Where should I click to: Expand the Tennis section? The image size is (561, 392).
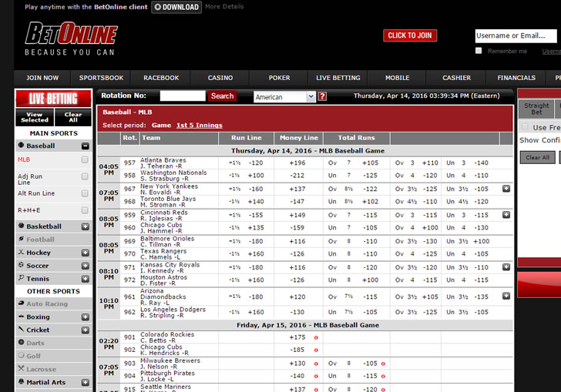[x=85, y=279]
